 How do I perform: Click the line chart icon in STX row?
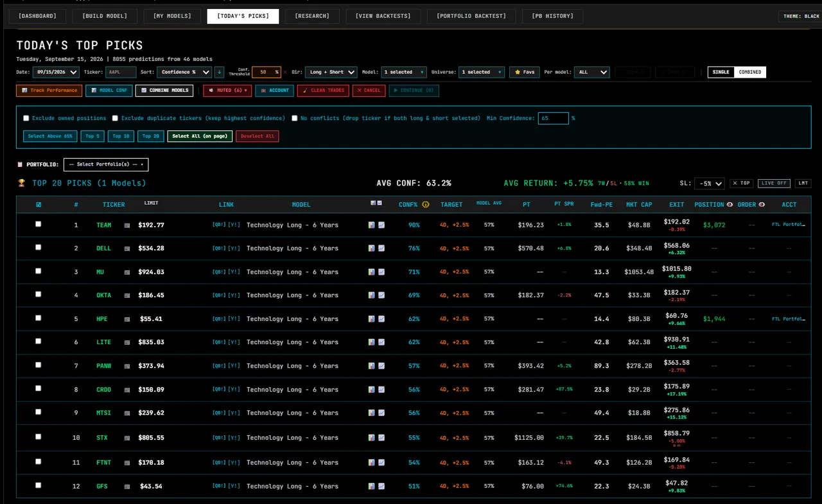pos(381,438)
